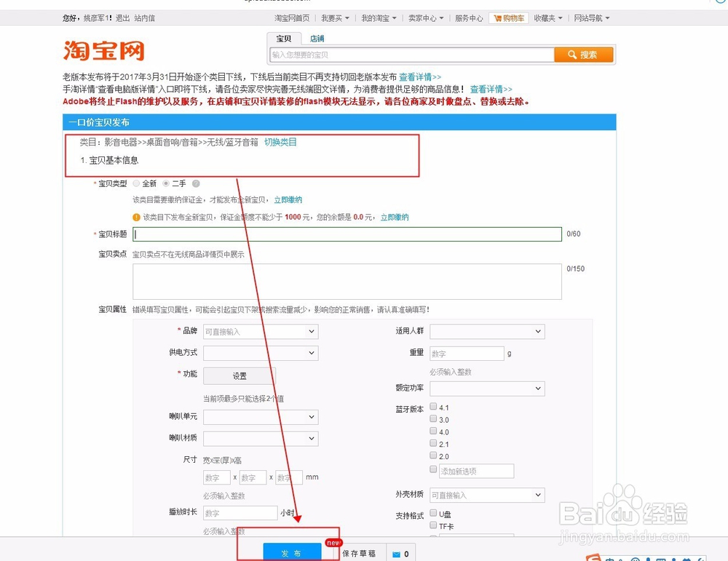Focus the second 尺寸 depth number field
This screenshot has height=561, width=728.
click(x=253, y=477)
